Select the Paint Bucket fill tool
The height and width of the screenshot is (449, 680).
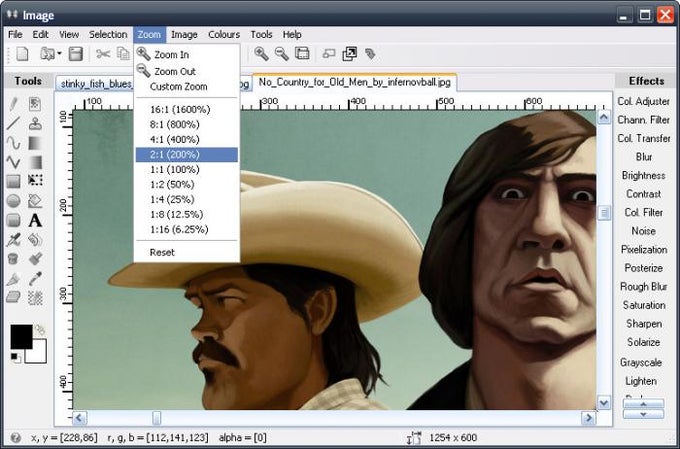point(13,259)
